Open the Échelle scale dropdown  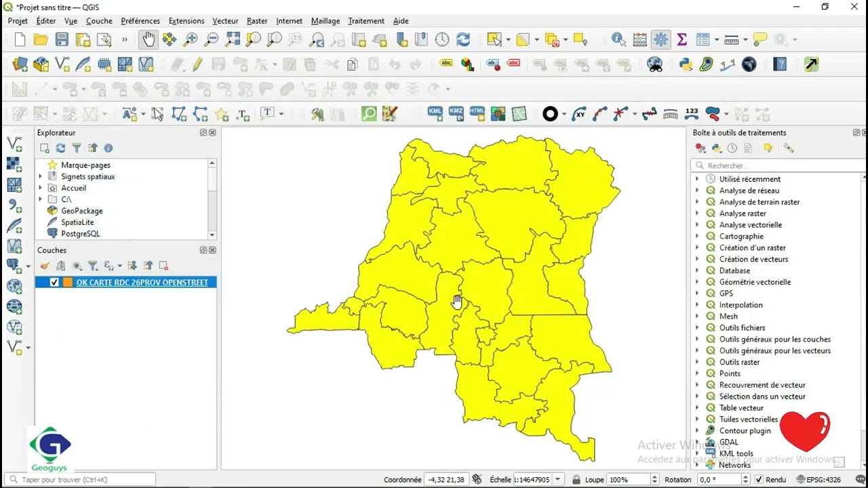click(558, 479)
